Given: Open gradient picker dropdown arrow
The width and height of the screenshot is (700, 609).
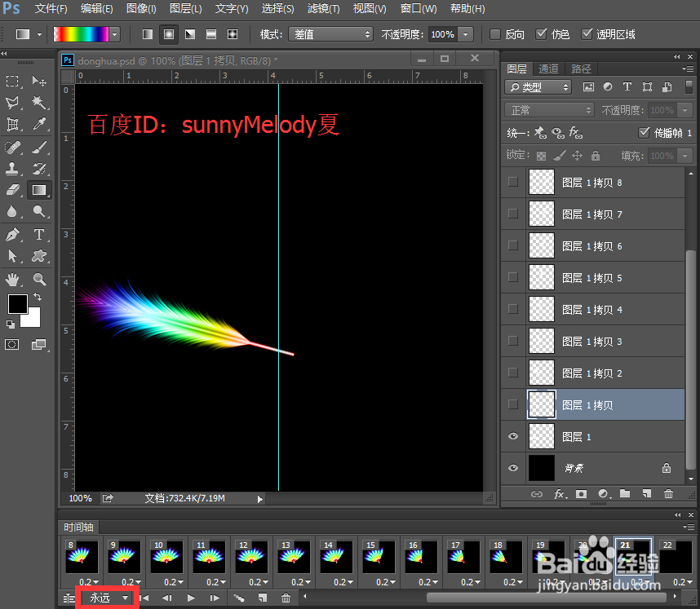Looking at the screenshot, I should (115, 34).
